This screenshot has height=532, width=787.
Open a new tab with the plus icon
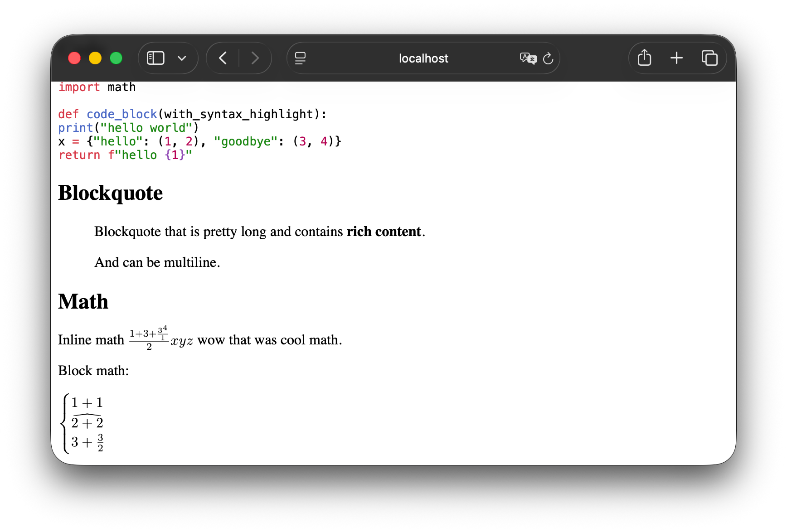[x=676, y=58]
